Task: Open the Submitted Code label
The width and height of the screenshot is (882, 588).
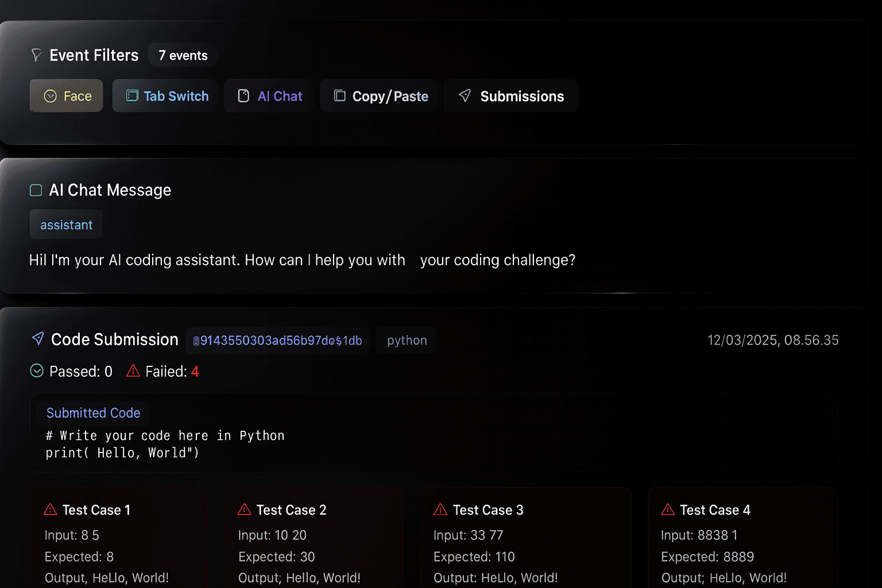Action: [93, 413]
